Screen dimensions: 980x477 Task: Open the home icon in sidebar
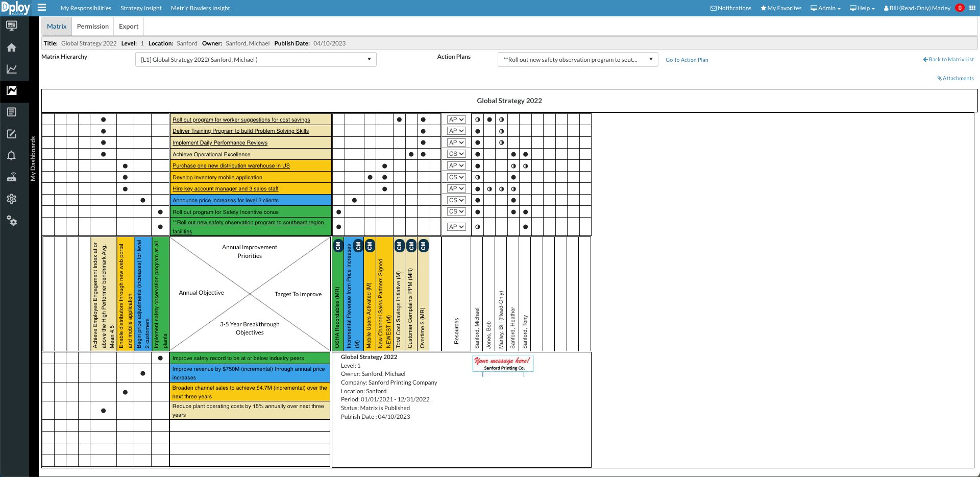(x=11, y=47)
